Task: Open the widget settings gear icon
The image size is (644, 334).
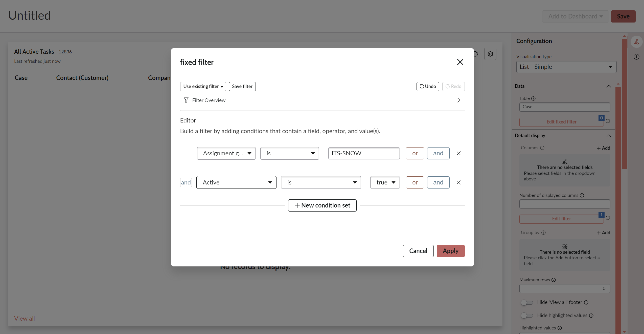Action: point(490,54)
